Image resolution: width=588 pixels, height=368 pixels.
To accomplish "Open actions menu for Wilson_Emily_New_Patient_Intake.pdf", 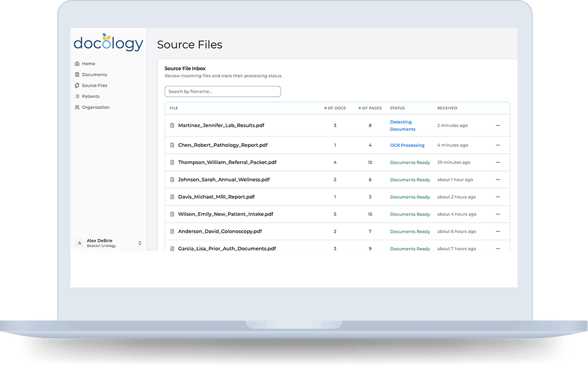I will pyautogui.click(x=498, y=214).
